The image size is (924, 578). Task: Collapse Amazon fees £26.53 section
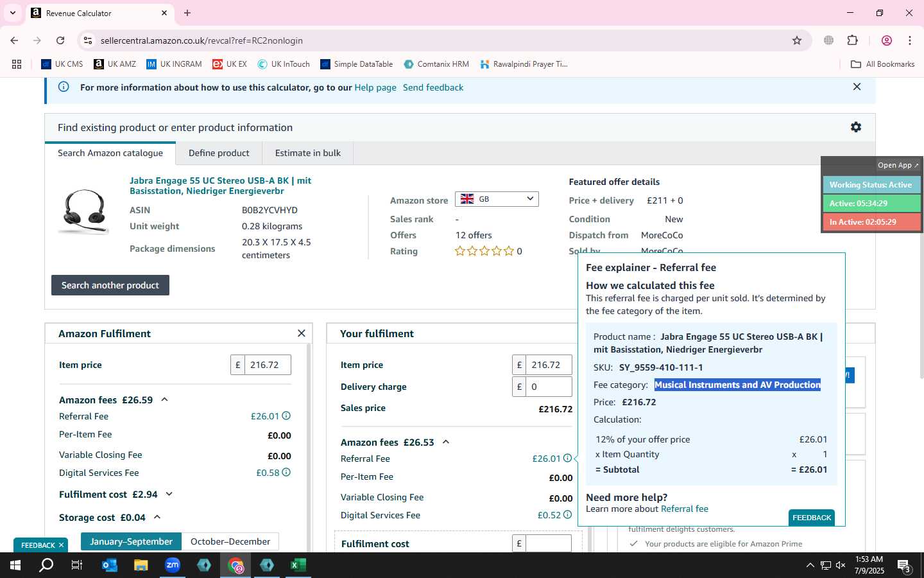[446, 442]
